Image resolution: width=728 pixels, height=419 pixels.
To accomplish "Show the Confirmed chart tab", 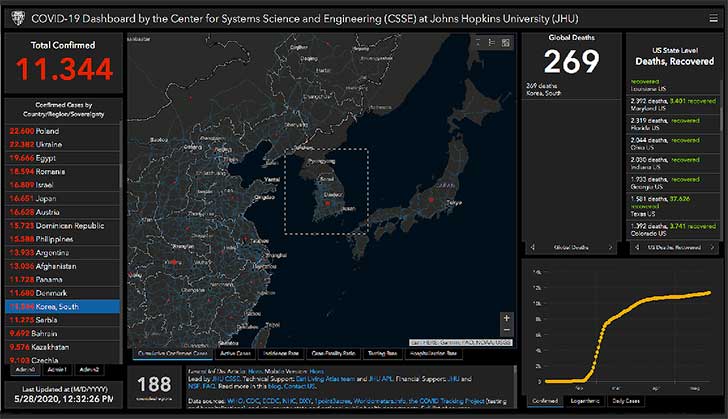I will click(545, 401).
